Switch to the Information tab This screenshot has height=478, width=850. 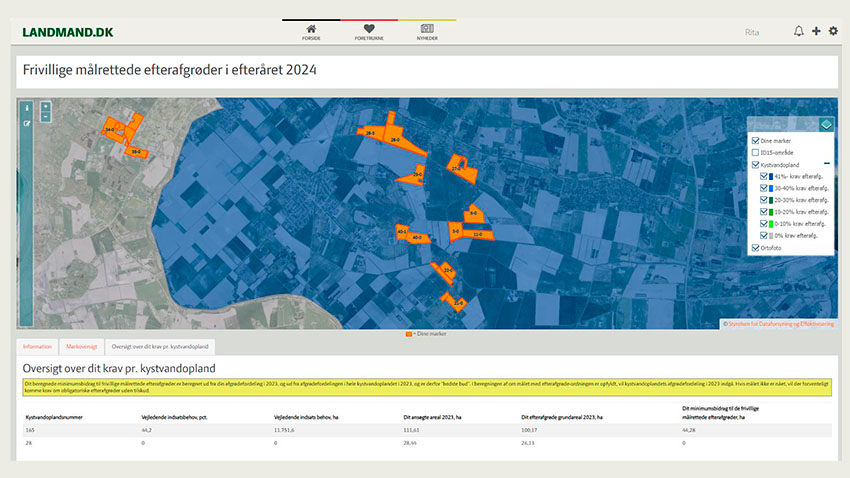(37, 346)
